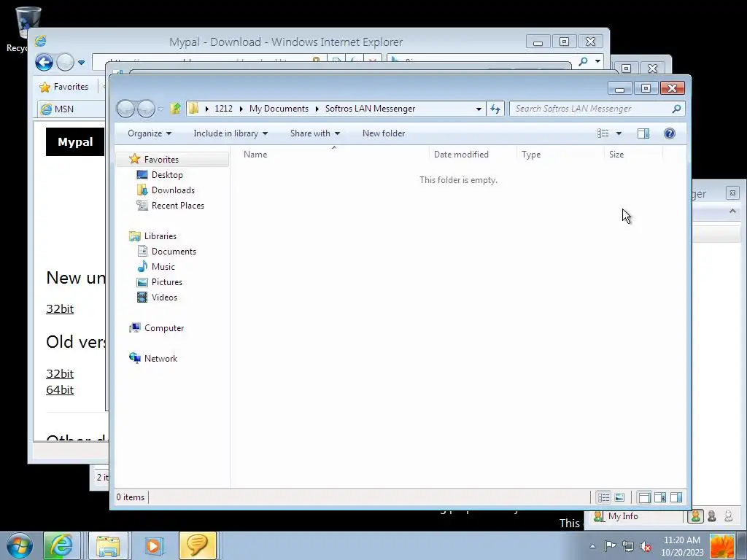Click the Desktop icon in Favorites
This screenshot has width=747, height=560.
pyautogui.click(x=142, y=175)
